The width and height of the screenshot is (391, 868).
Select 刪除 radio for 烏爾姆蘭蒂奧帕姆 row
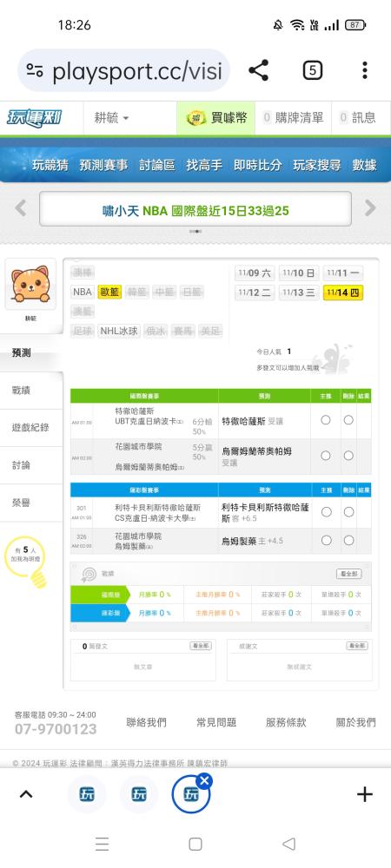click(348, 456)
